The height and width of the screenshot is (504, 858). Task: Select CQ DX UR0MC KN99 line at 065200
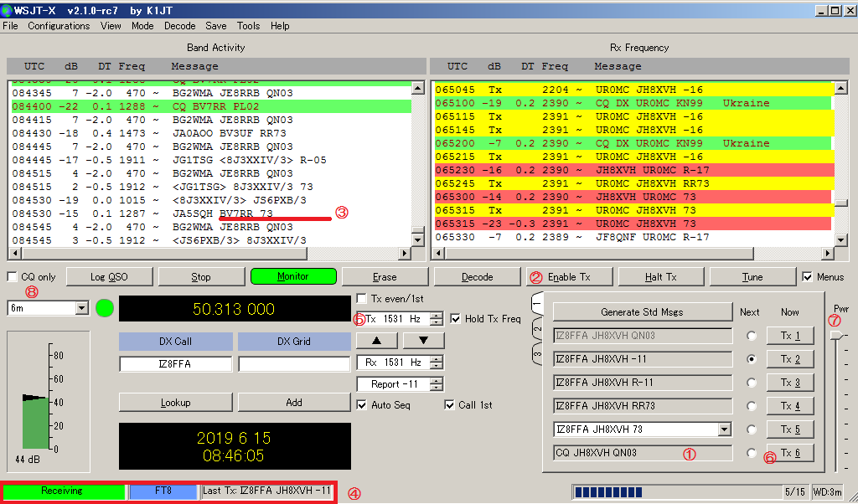(x=633, y=143)
